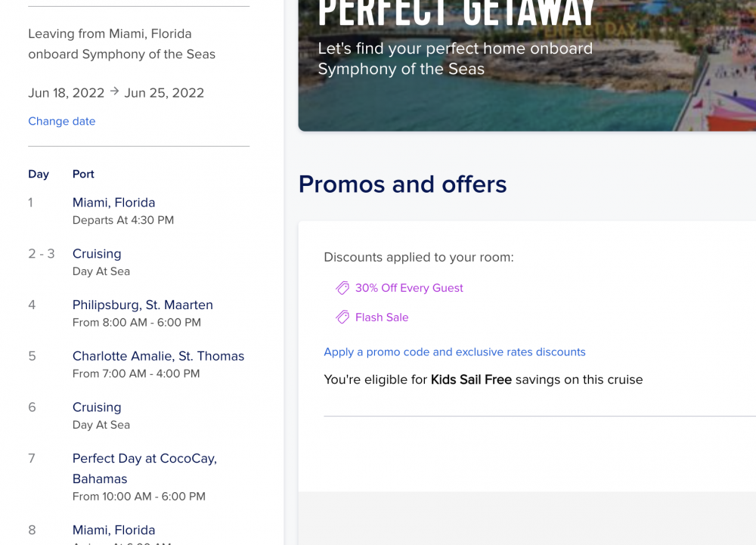
Task: View Charlotte Amalie, St. Thomas port details
Action: (x=158, y=356)
